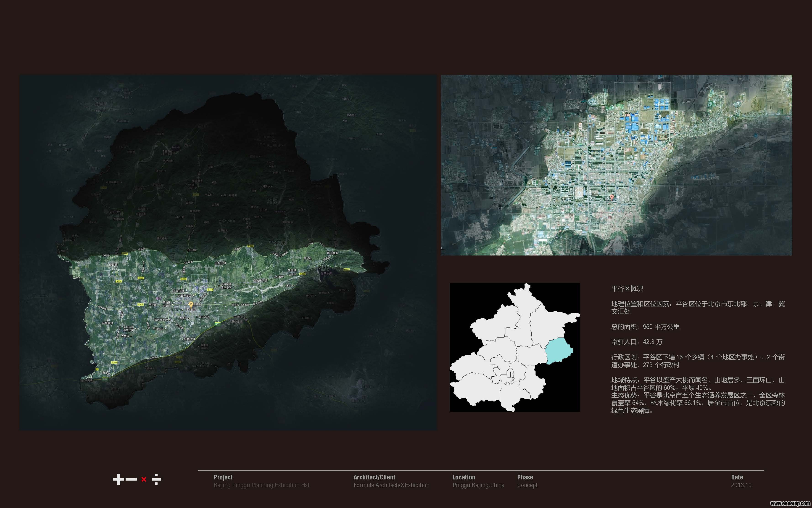The height and width of the screenshot is (508, 812).
Task: Click the '南独乐河镇' label on the map
Action: point(261,281)
